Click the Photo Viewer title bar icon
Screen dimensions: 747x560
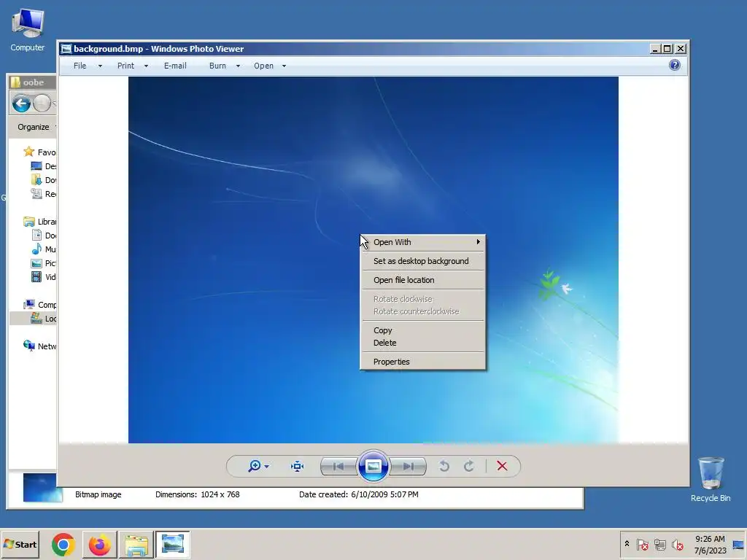[66, 49]
